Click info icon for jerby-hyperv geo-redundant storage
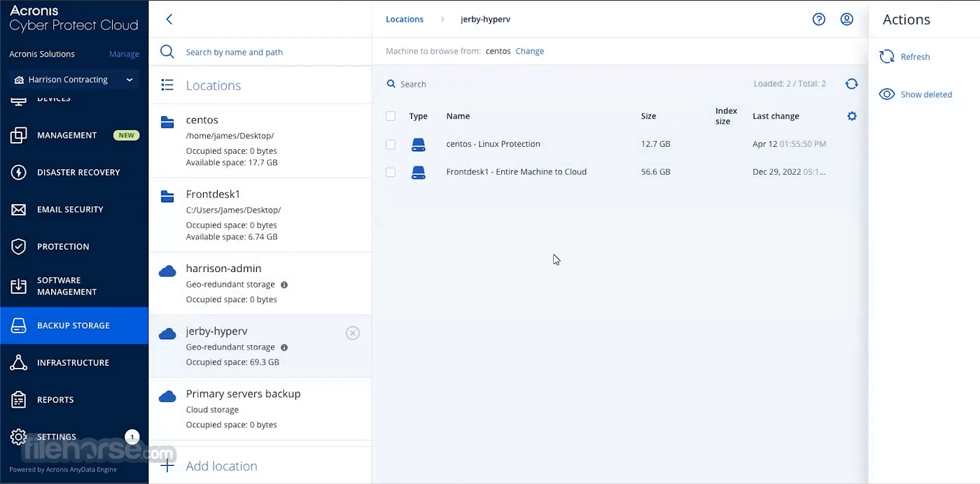 [283, 348]
